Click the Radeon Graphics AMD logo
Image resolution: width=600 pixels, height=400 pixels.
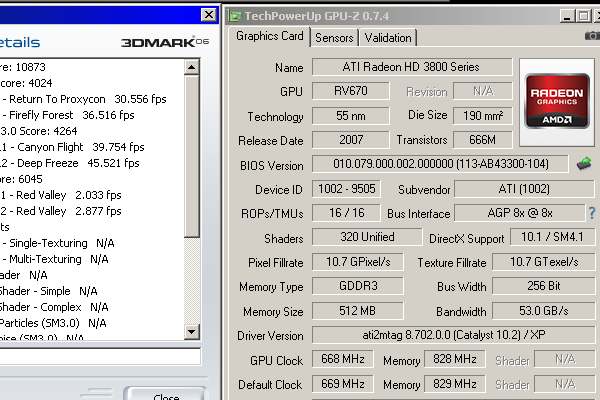pyautogui.click(x=557, y=101)
